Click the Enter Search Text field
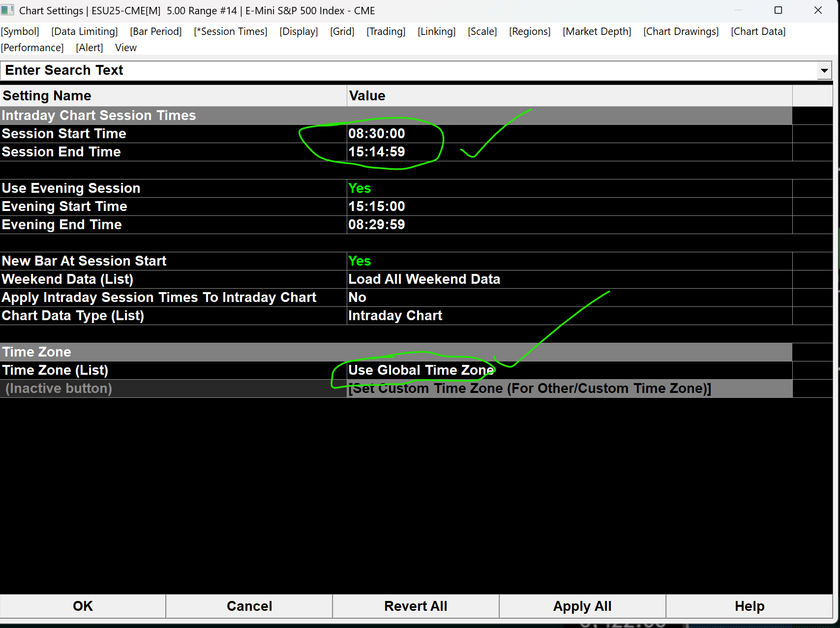 [409, 70]
